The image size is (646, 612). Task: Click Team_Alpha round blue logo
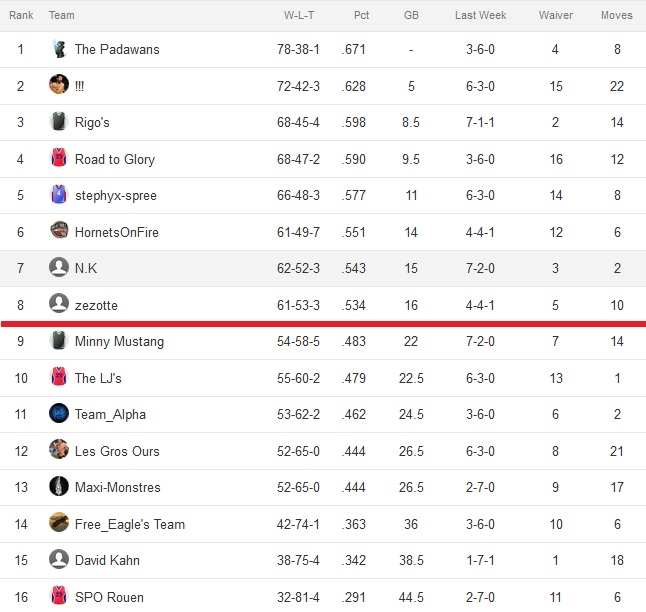click(x=59, y=413)
